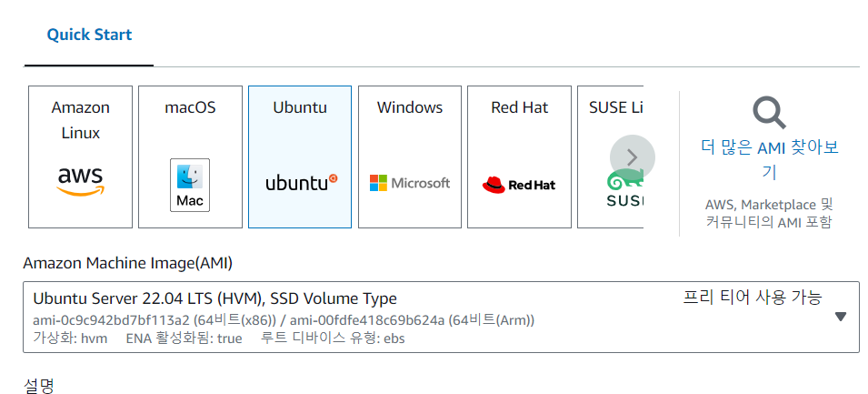Screen dimensions: 868x394
Task: Choose the SUSE Linux AMI card
Action: (610, 157)
